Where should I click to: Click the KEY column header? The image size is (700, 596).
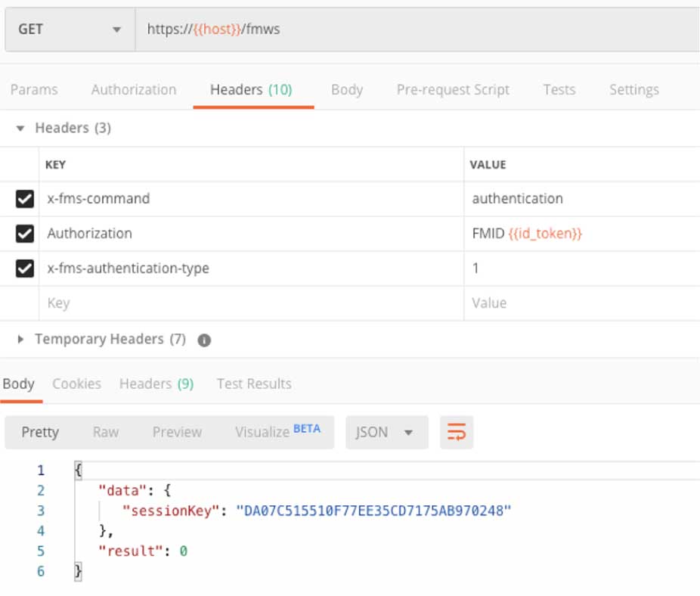(x=55, y=165)
